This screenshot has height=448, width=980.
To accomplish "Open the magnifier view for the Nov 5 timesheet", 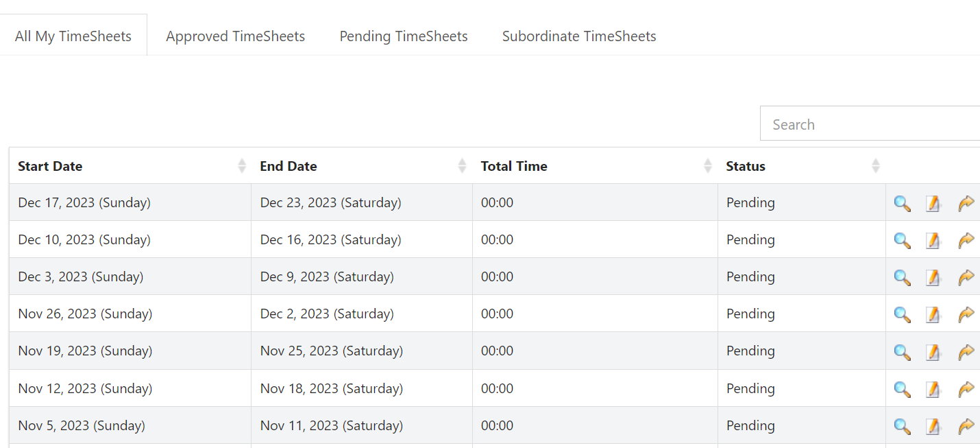I will coord(902,425).
